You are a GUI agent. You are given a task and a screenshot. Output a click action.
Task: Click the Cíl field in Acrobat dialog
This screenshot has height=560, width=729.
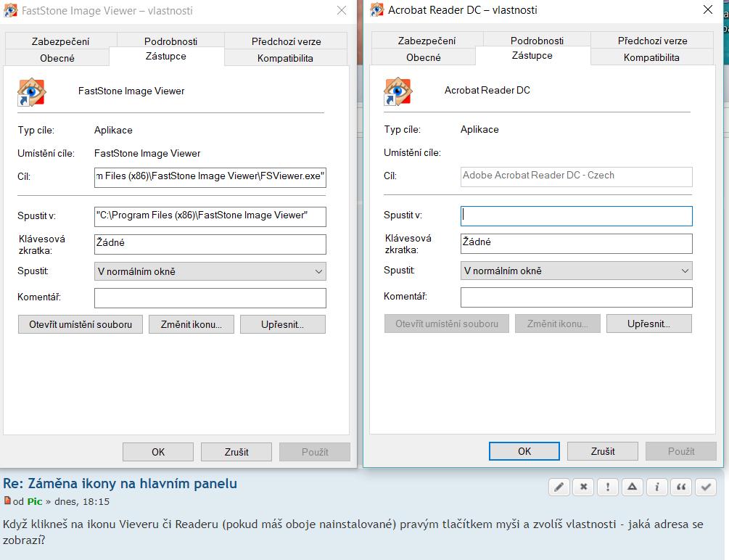tap(577, 177)
